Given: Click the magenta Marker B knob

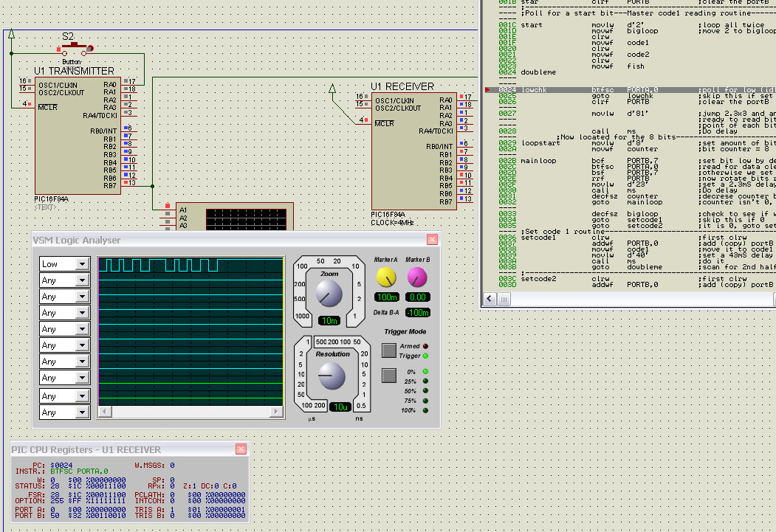Looking at the screenshot, I should click(x=416, y=277).
